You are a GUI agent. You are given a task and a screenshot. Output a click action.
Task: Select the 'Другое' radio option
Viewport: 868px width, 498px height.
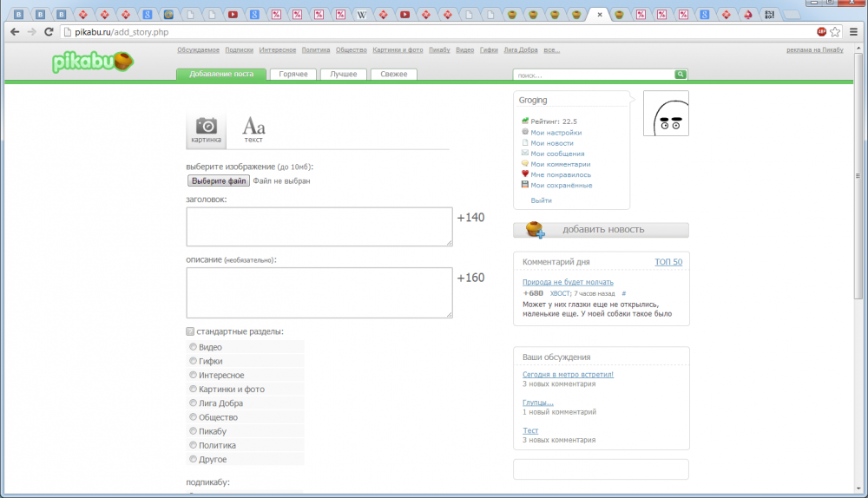pos(193,459)
